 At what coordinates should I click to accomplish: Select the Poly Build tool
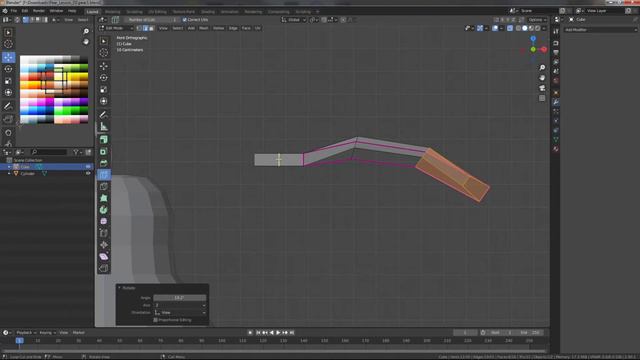click(104, 198)
